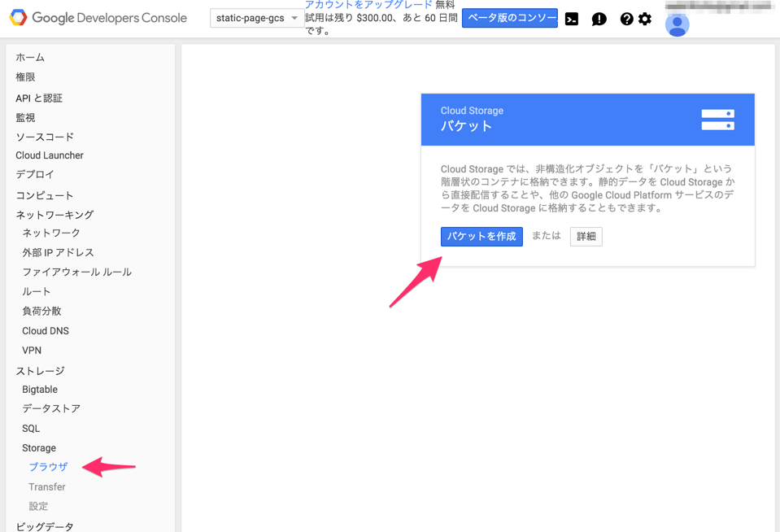Expand ビッグデータ in the sidebar
Image resolution: width=780 pixels, height=532 pixels.
[x=45, y=526]
